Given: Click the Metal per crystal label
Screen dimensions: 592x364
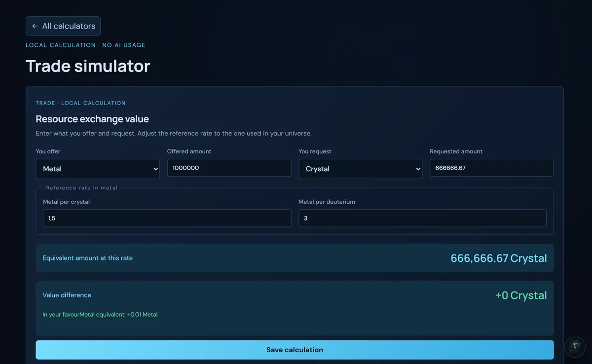Looking at the screenshot, I should pos(67,202).
